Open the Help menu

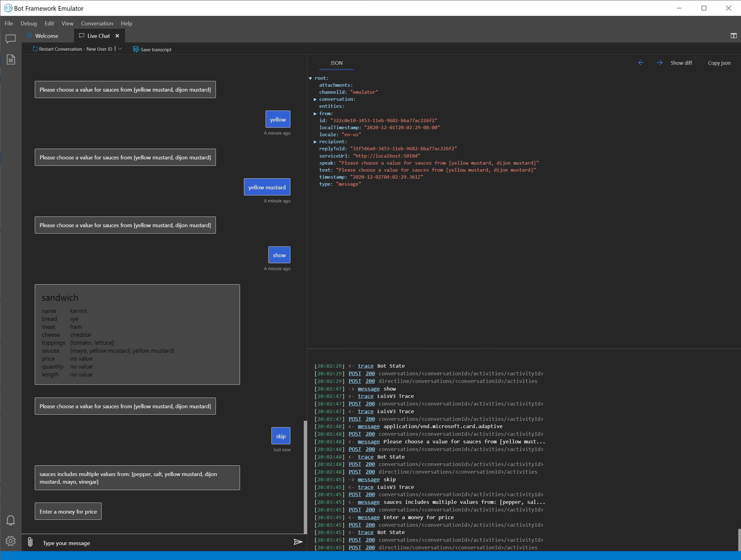[x=127, y=24]
